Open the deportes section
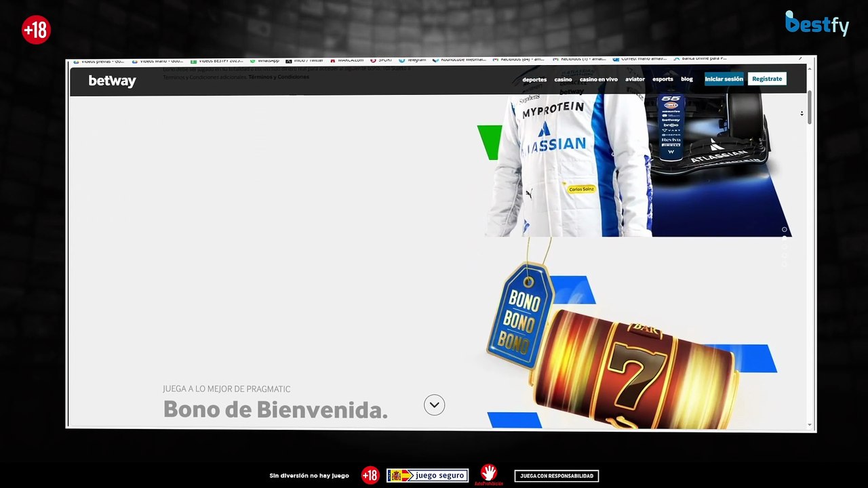This screenshot has height=488, width=868. pyautogui.click(x=534, y=79)
